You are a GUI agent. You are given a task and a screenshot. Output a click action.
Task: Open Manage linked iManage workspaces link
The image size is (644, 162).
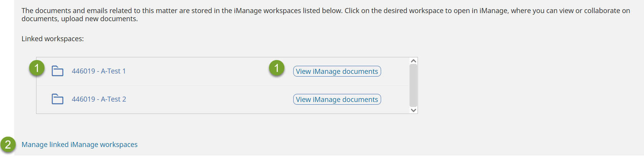(79, 145)
